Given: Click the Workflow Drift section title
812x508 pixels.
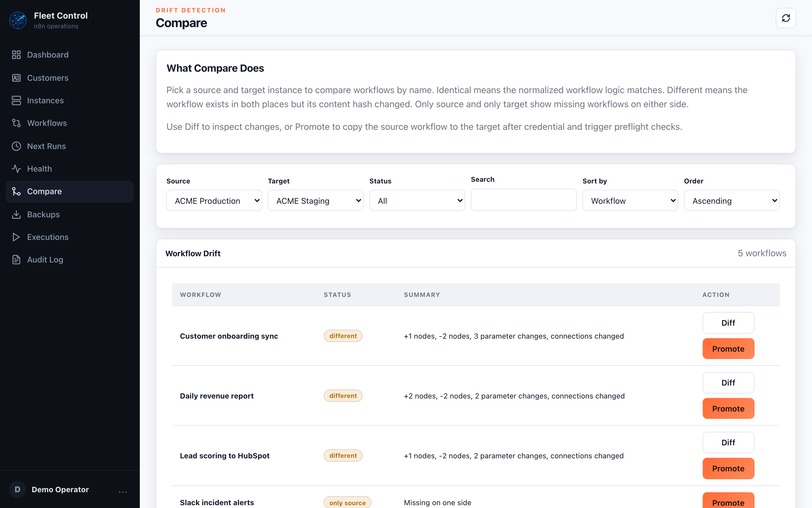Looking at the screenshot, I should tap(193, 253).
